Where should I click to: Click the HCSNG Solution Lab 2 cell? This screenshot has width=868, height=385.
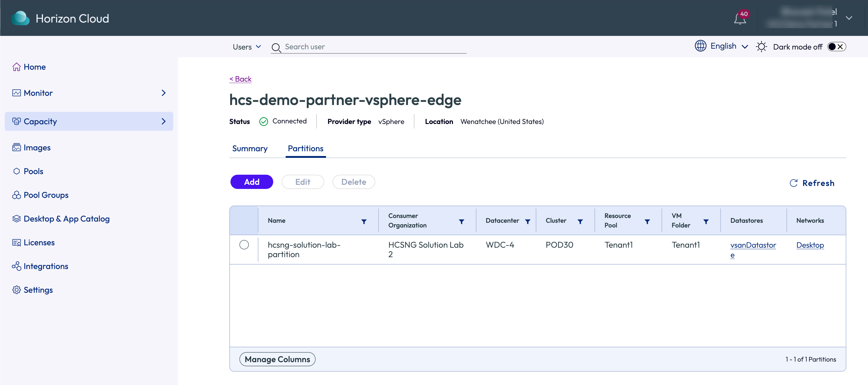tap(426, 249)
